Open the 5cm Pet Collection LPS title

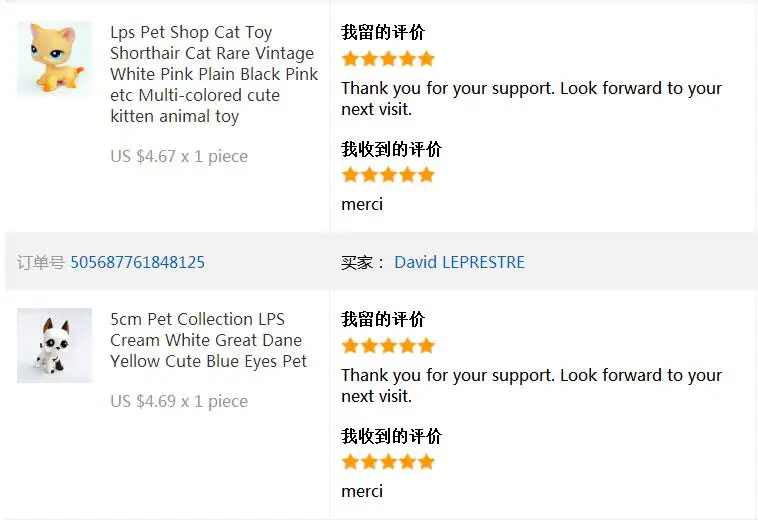tap(208, 340)
